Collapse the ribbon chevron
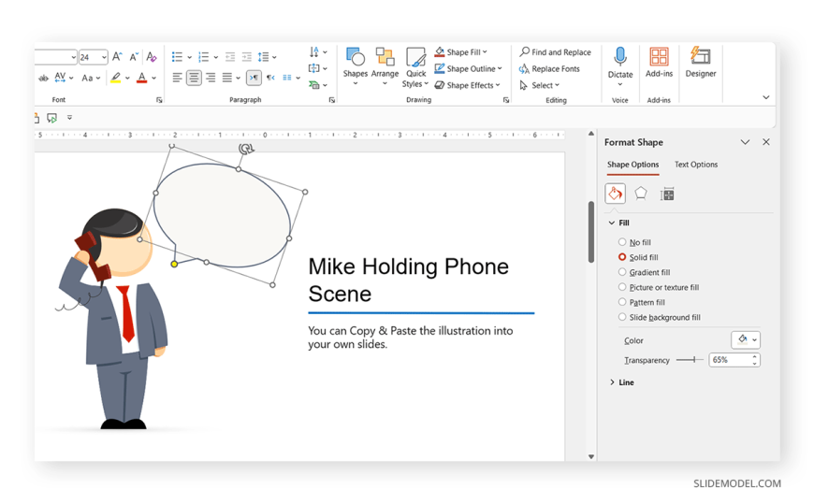 click(x=765, y=97)
